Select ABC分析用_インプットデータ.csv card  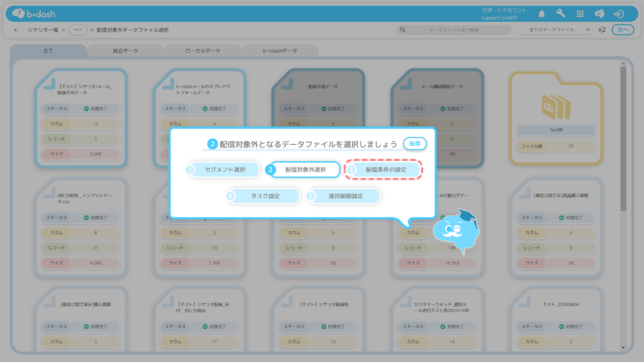coord(80,228)
